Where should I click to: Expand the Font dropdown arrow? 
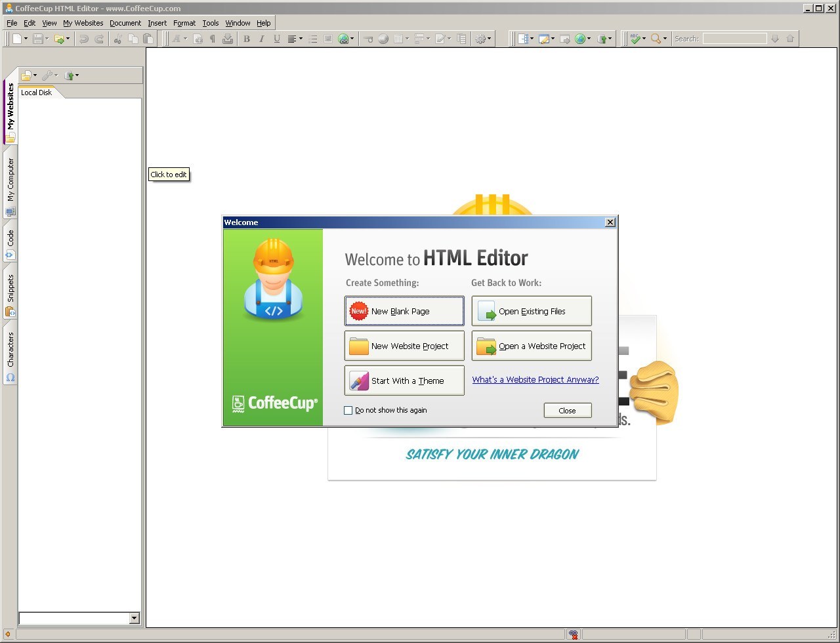pos(185,39)
